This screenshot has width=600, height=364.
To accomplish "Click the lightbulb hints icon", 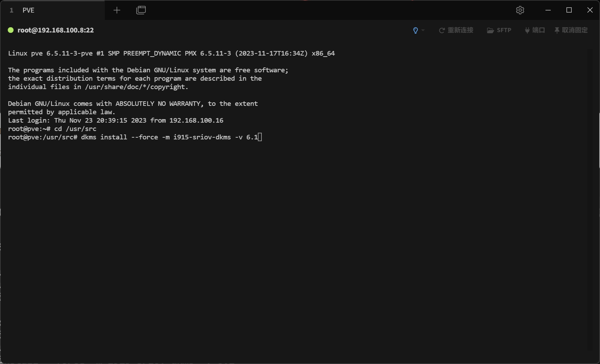I will pos(415,30).
